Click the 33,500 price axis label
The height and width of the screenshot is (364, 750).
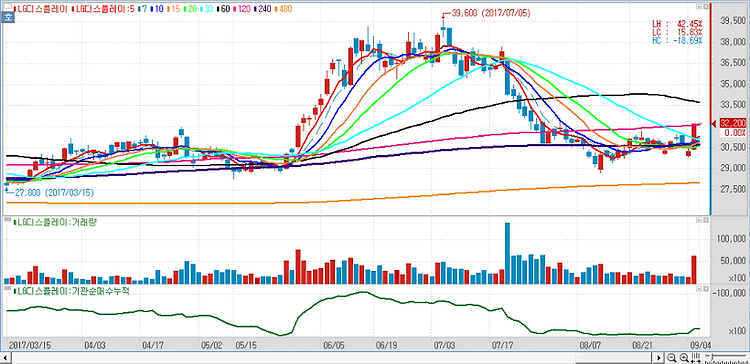tap(733, 105)
